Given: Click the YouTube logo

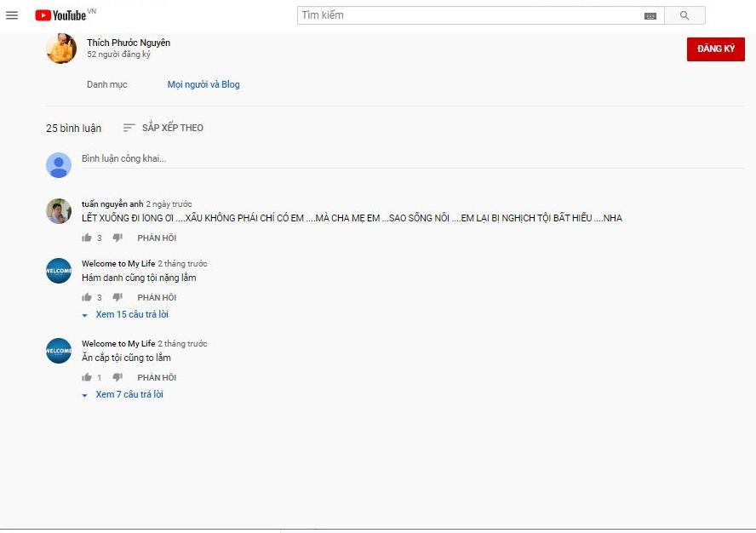Looking at the screenshot, I should coord(61,15).
